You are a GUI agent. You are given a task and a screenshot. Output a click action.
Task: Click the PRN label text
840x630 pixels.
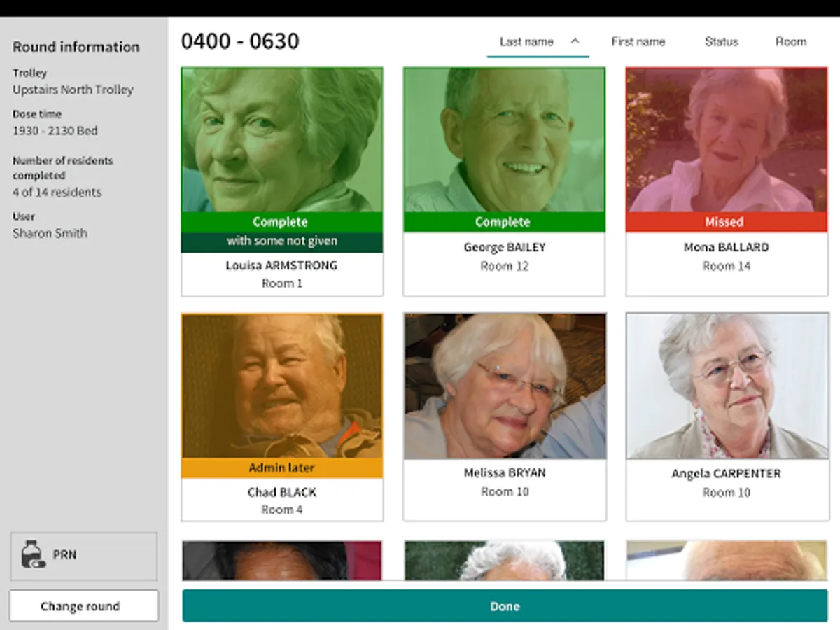[65, 555]
